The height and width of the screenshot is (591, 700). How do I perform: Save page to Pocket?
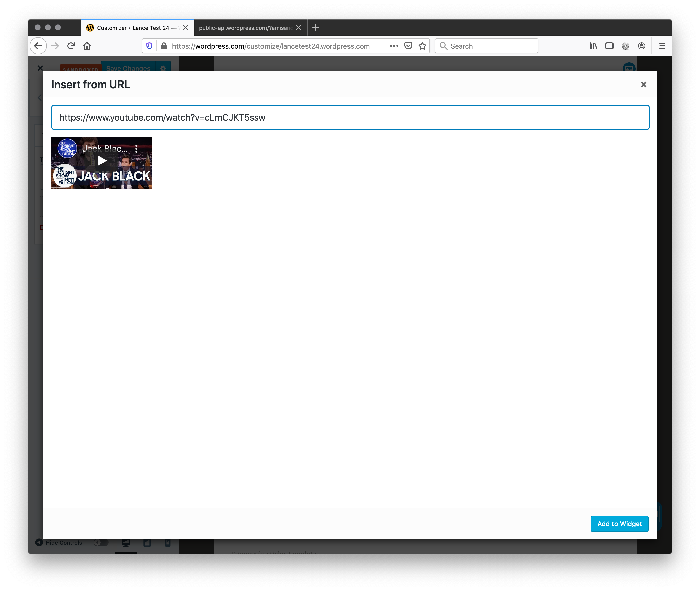tap(408, 46)
